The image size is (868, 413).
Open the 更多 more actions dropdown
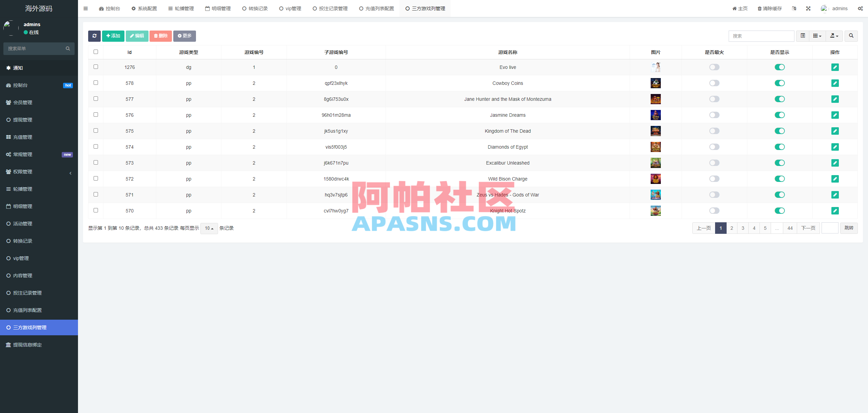[184, 36]
